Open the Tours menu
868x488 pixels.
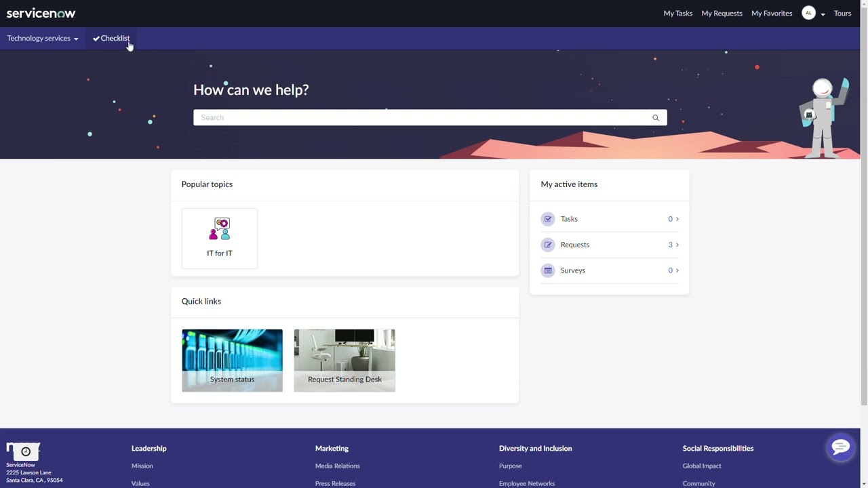click(x=842, y=13)
